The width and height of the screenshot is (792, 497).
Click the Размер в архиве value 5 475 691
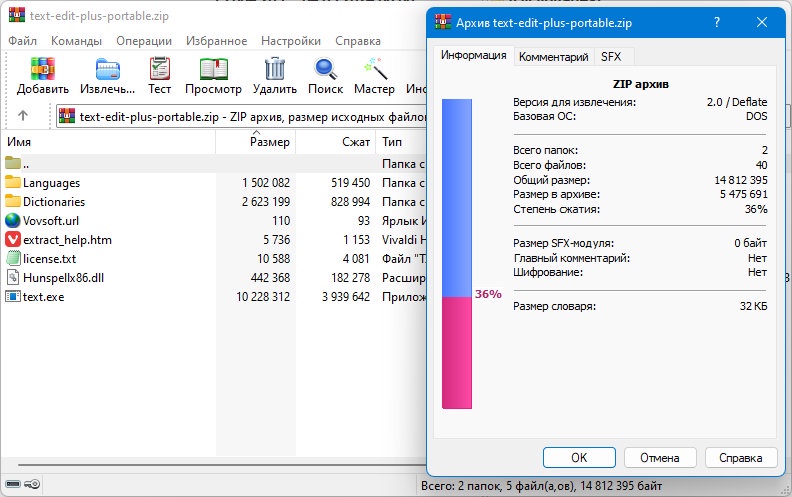(x=744, y=194)
